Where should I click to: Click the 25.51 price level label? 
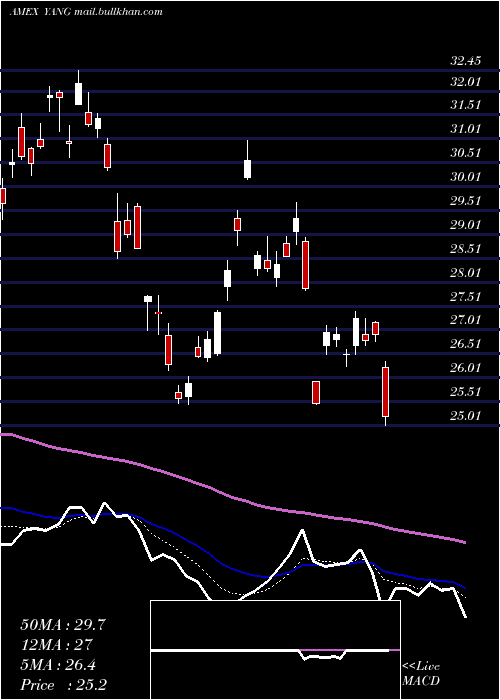[x=466, y=392]
